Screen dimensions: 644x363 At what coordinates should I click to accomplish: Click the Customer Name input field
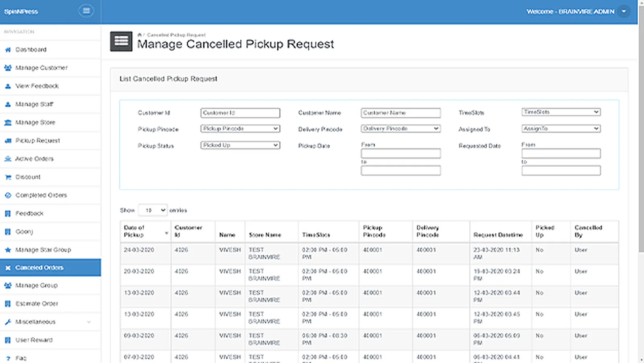pyautogui.click(x=400, y=113)
